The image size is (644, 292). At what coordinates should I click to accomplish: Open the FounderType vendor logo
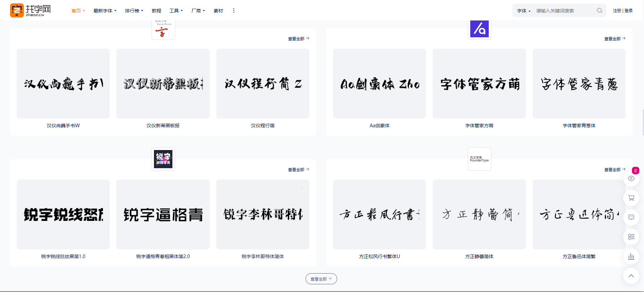click(x=480, y=159)
